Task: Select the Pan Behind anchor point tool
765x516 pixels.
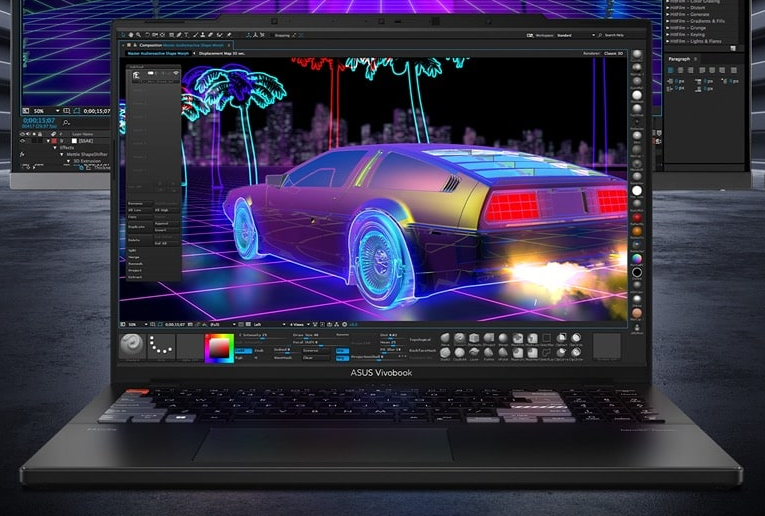Action: pos(162,35)
